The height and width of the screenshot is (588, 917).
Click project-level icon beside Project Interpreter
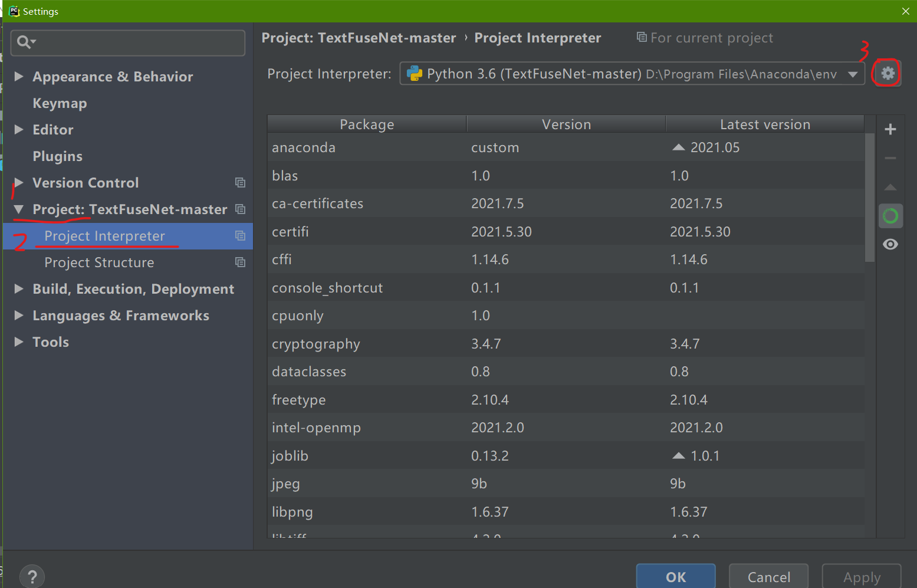coord(240,235)
